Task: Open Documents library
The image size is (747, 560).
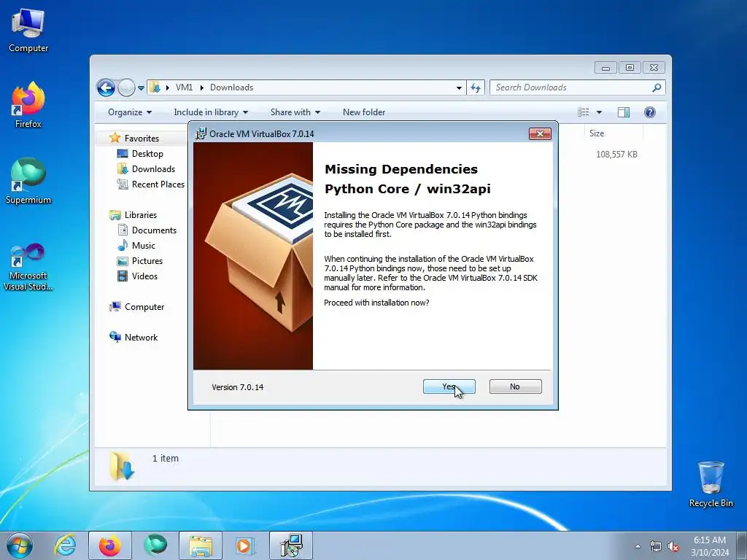Action: coord(154,230)
